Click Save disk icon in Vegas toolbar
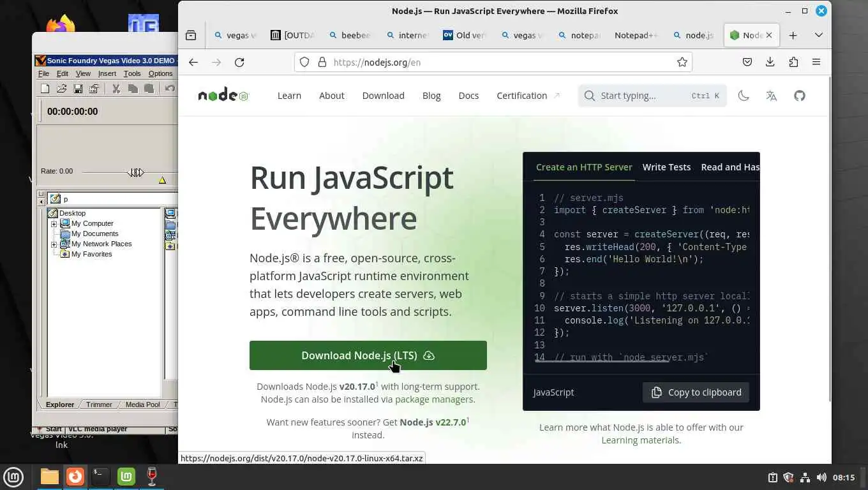Screen dimensions: 868x490 click(x=78, y=89)
